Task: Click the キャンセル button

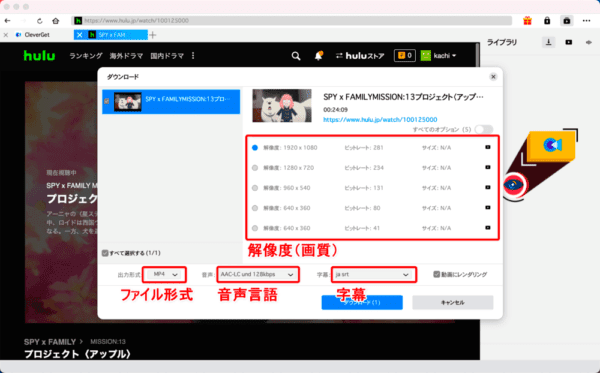Action: [x=453, y=302]
